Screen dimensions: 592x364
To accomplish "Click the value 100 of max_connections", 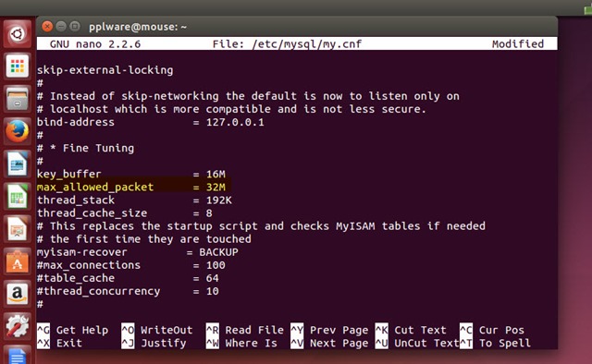I will coord(216,265).
